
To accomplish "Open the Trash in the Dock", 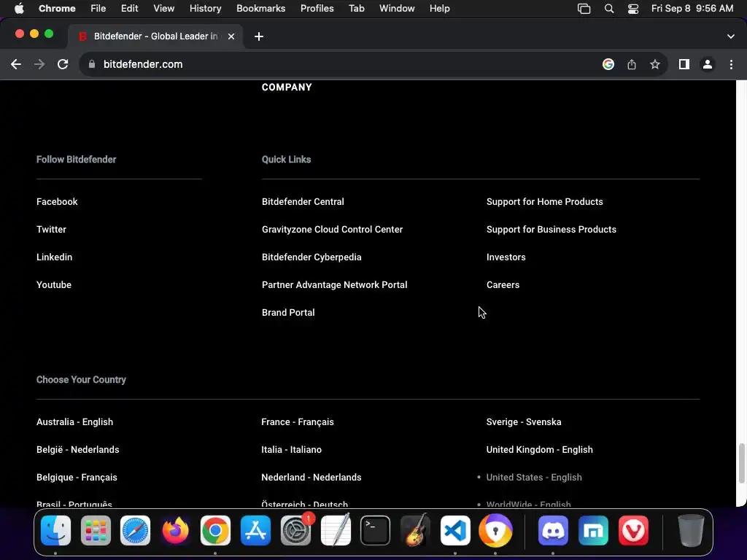I will (x=691, y=531).
